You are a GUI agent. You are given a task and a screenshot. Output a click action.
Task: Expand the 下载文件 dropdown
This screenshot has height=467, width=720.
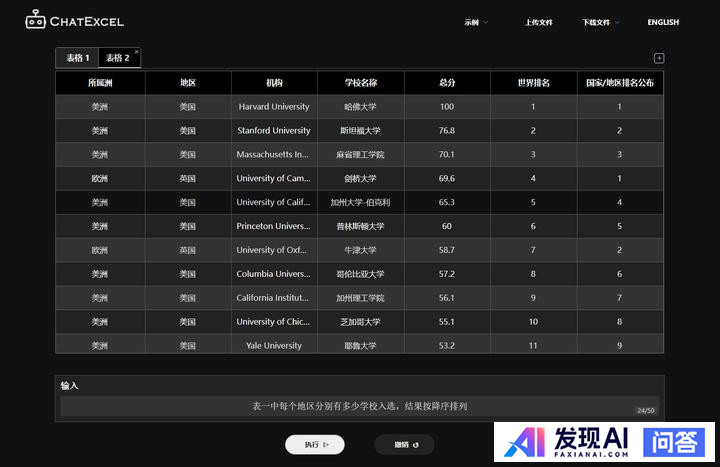pos(601,22)
